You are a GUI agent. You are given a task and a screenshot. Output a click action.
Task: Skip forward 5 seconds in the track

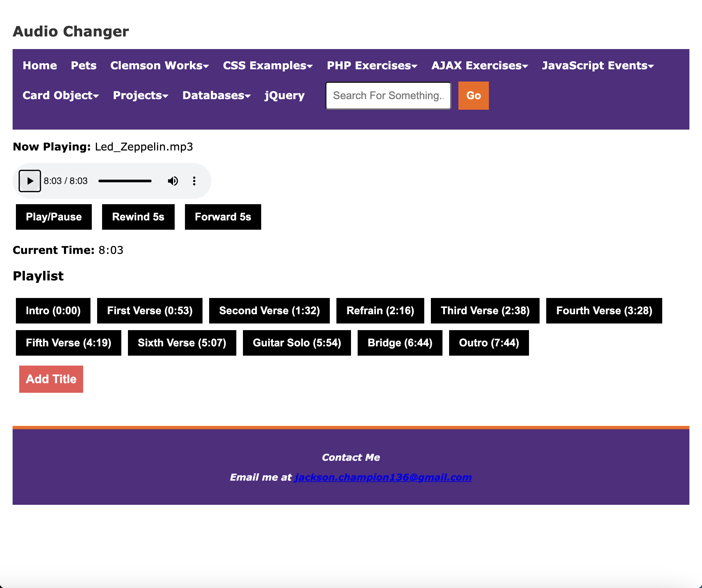223,217
